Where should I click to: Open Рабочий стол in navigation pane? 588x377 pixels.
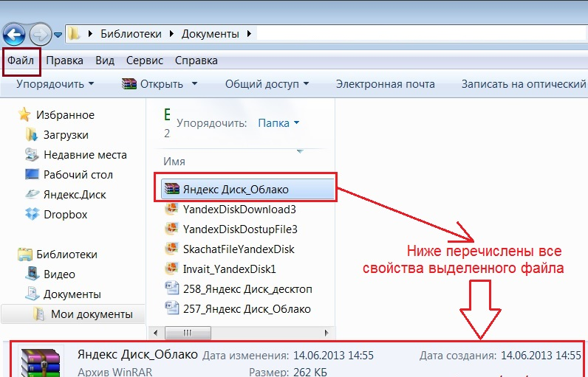pos(78,174)
